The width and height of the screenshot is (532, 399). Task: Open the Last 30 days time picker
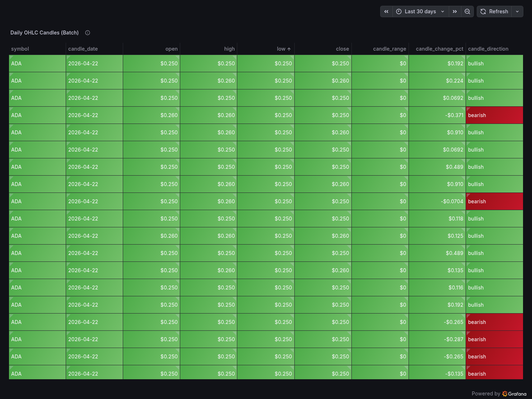420,11
